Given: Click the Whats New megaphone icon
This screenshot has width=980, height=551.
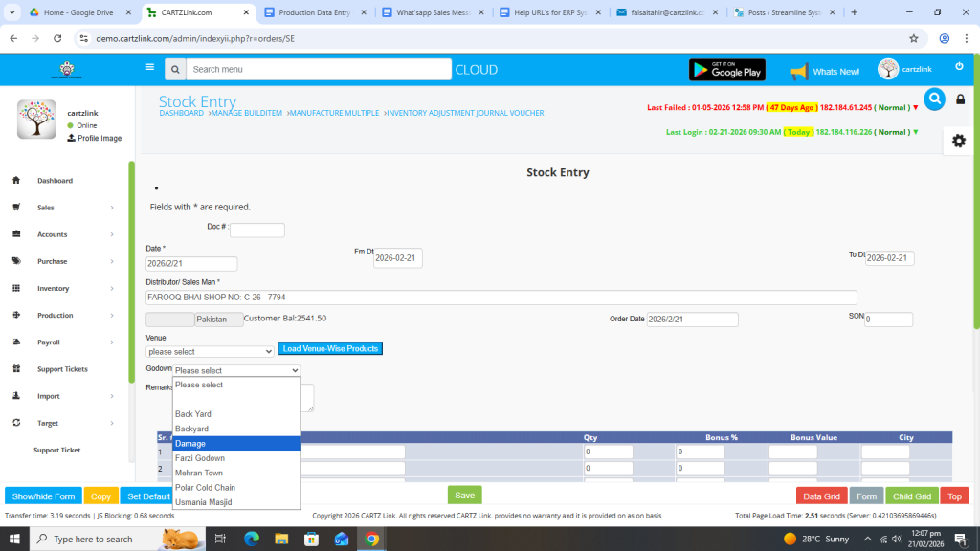Looking at the screenshot, I should point(799,71).
